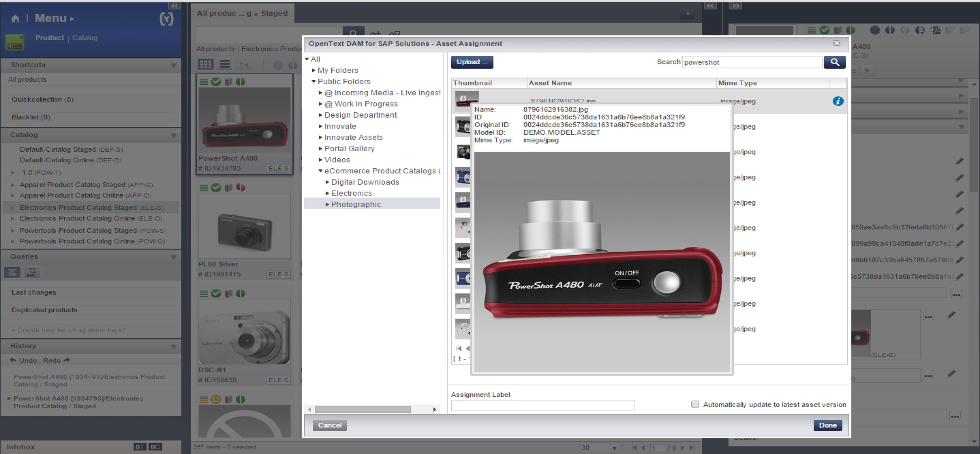Sort by Asset Name column header
The height and width of the screenshot is (454, 980).
[x=621, y=83]
